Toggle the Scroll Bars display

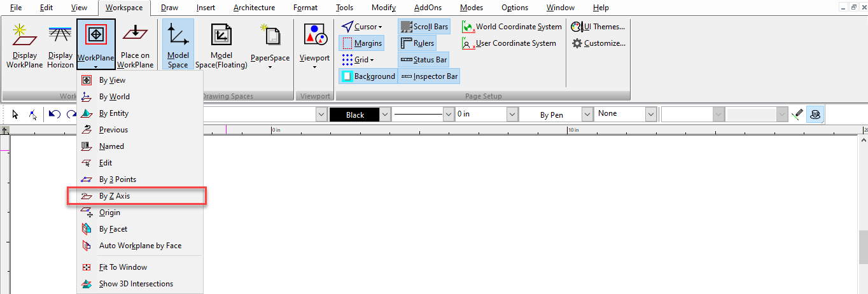coord(424,27)
